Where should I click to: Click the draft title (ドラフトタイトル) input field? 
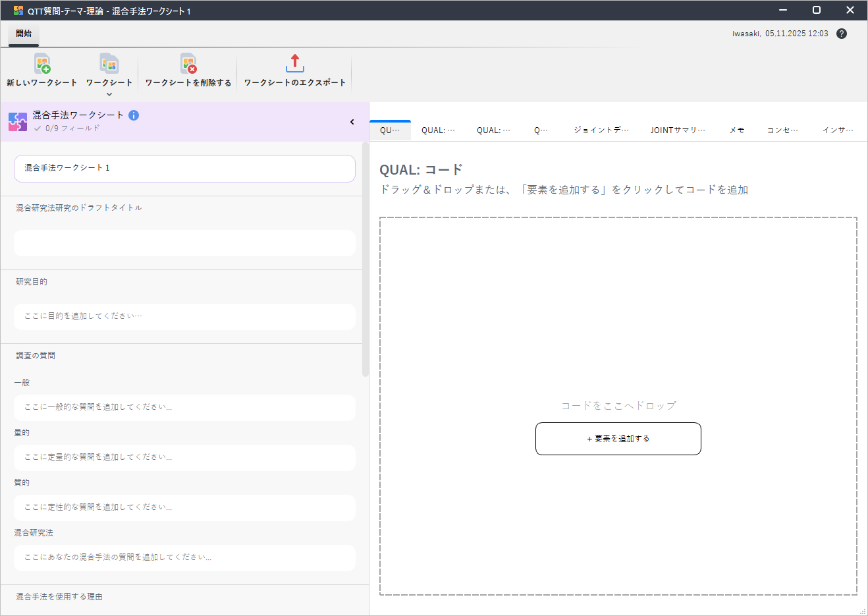(x=184, y=243)
